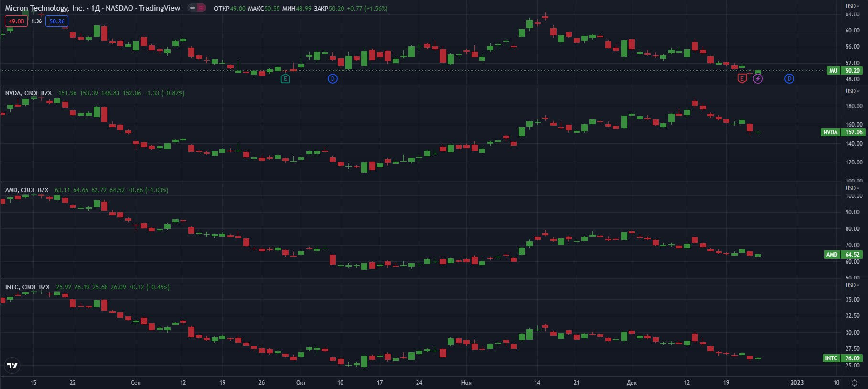
Task: Click the red earnings E marker in December
Action: click(x=742, y=78)
